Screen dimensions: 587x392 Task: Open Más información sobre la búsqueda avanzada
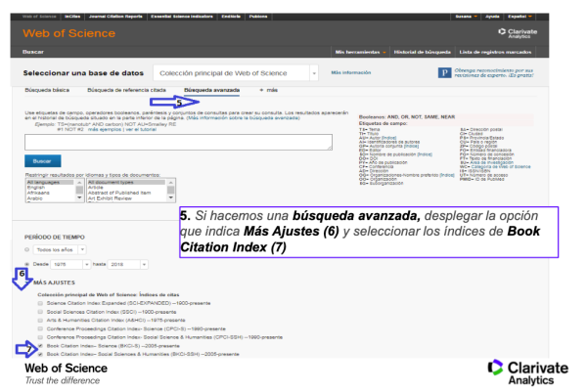pos(244,118)
